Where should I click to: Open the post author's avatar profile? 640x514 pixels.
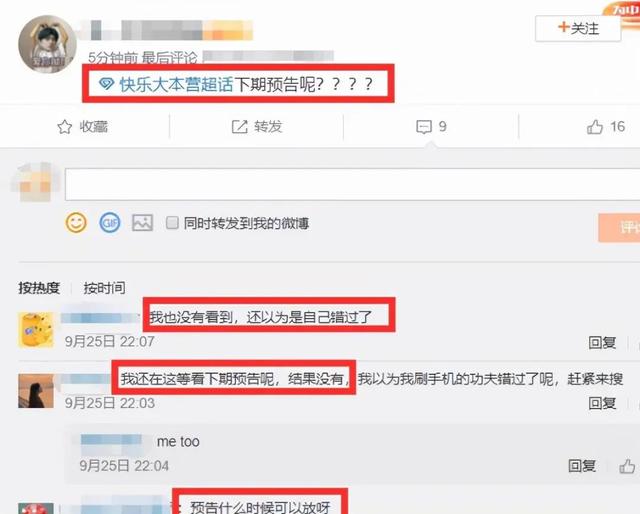click(47, 44)
